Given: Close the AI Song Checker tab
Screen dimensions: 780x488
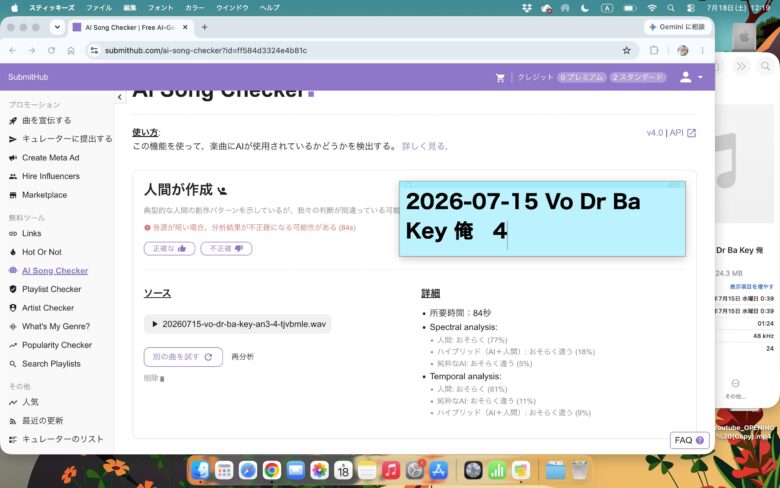Looking at the screenshot, I should (x=185, y=27).
